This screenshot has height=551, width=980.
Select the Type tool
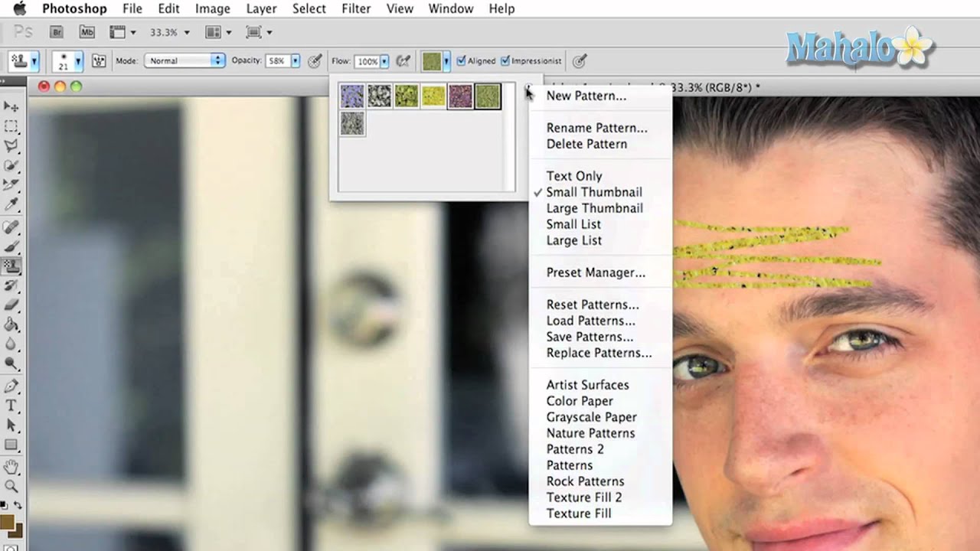coord(11,406)
